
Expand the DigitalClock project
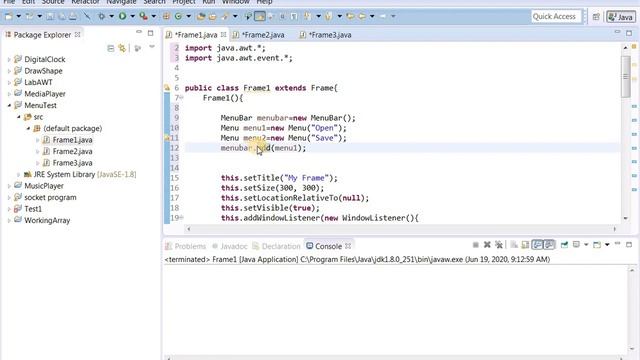(9, 60)
